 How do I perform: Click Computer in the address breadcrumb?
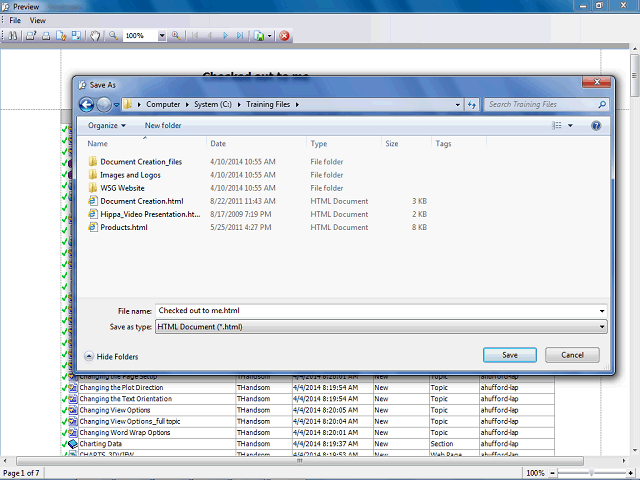coord(163,104)
